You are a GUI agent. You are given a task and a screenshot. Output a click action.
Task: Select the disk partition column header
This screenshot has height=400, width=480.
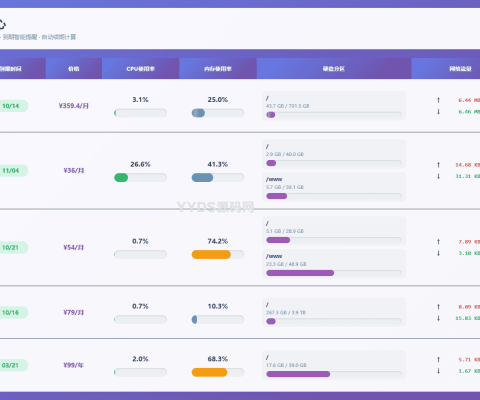click(334, 69)
